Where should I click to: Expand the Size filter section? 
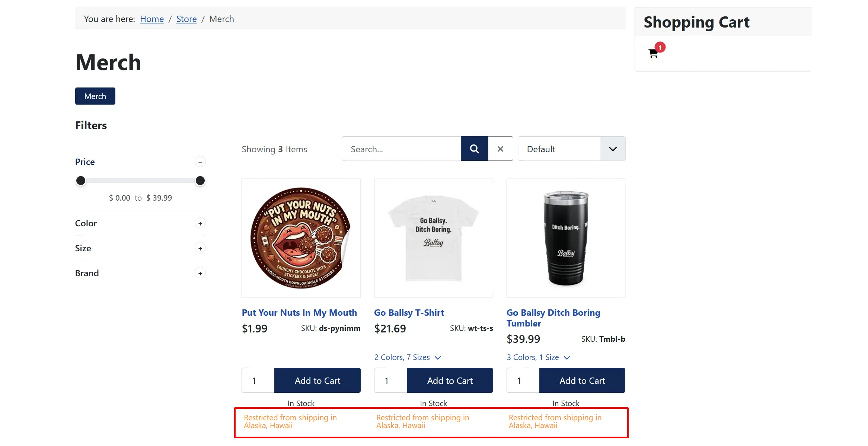pyautogui.click(x=200, y=248)
